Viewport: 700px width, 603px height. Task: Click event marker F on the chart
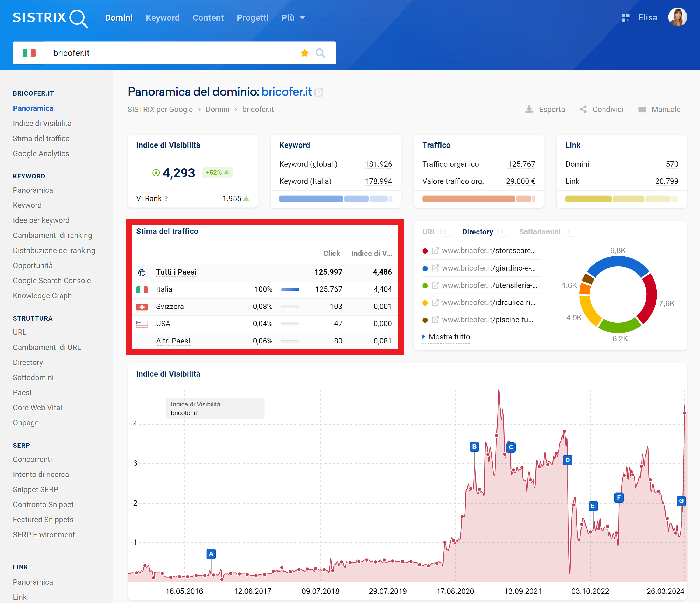(x=619, y=497)
